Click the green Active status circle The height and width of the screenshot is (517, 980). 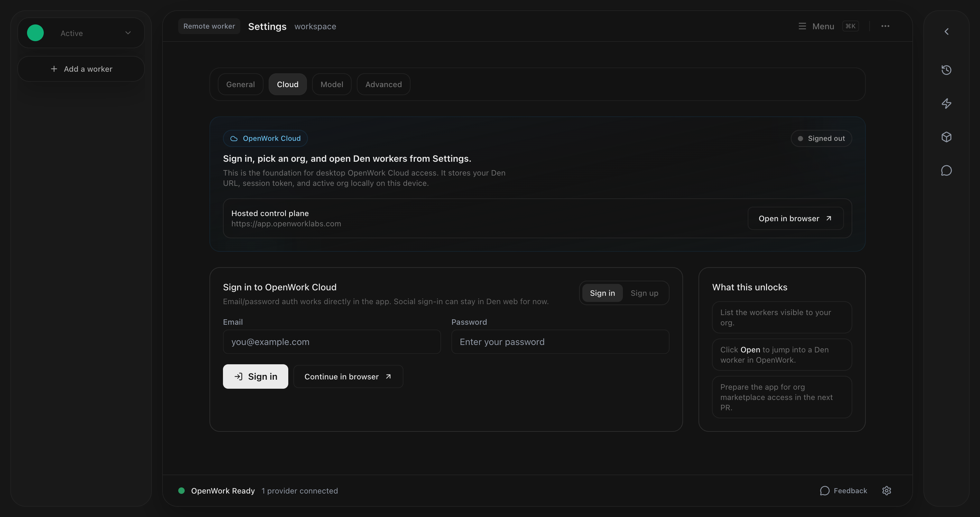tap(35, 33)
